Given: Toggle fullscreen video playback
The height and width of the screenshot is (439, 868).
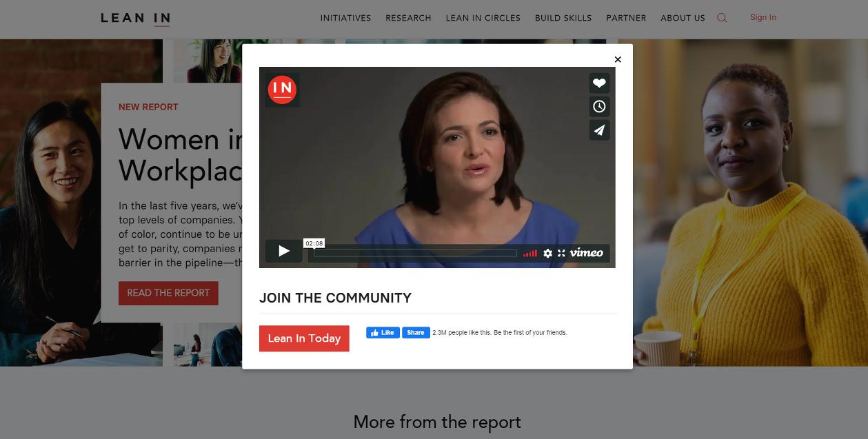Looking at the screenshot, I should point(561,253).
